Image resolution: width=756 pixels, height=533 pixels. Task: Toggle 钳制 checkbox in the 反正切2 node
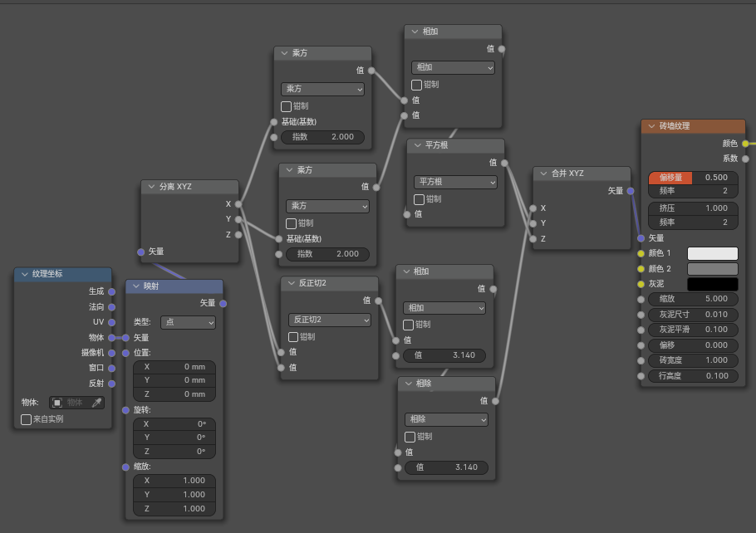[294, 337]
